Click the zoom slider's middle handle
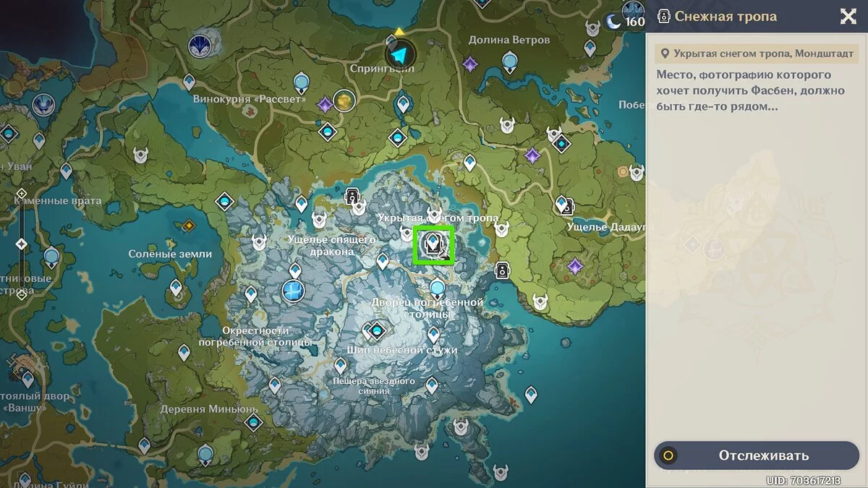 point(21,244)
